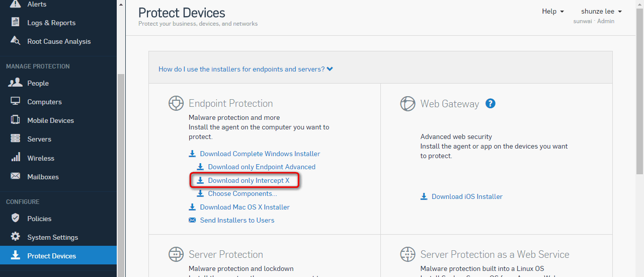Click the System Settings gear icon
Image resolution: width=644 pixels, height=277 pixels.
pyautogui.click(x=16, y=237)
